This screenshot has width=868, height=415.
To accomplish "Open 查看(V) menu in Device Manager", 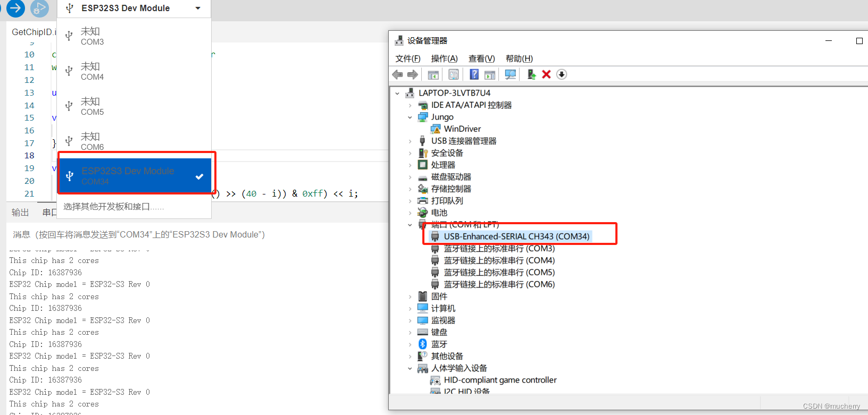I will (x=481, y=58).
